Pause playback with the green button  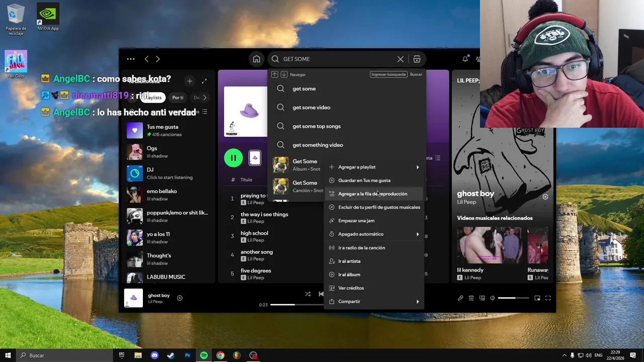(233, 158)
